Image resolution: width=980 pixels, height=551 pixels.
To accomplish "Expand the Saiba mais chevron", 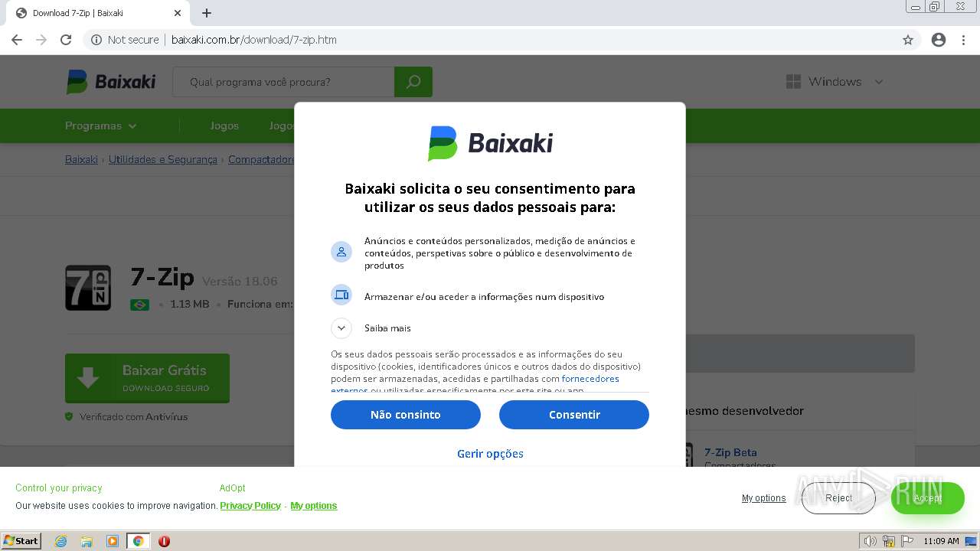I will [x=341, y=328].
